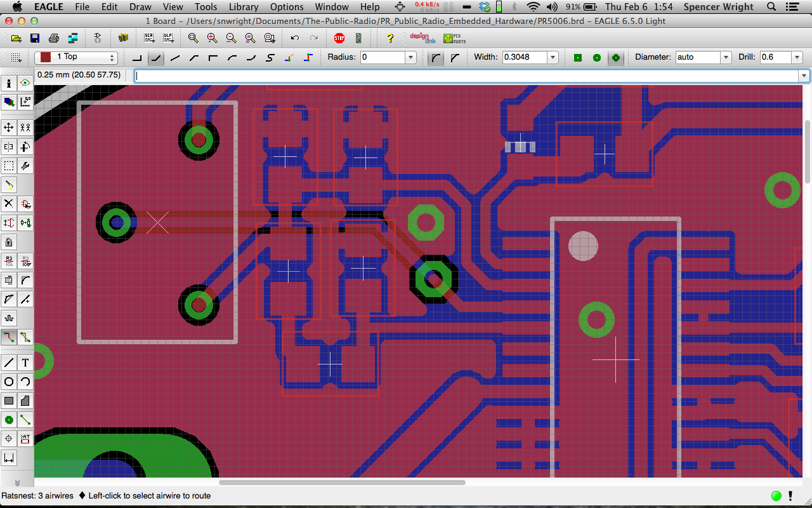This screenshot has height=508, width=812.
Task: Choose the selected 45-degree wire bend style
Action: pos(156,57)
